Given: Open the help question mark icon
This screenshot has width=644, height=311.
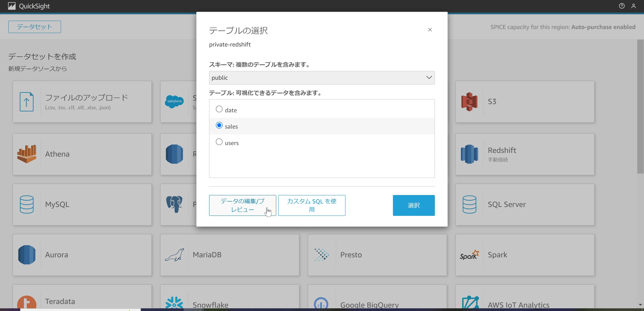Looking at the screenshot, I should point(622,6).
